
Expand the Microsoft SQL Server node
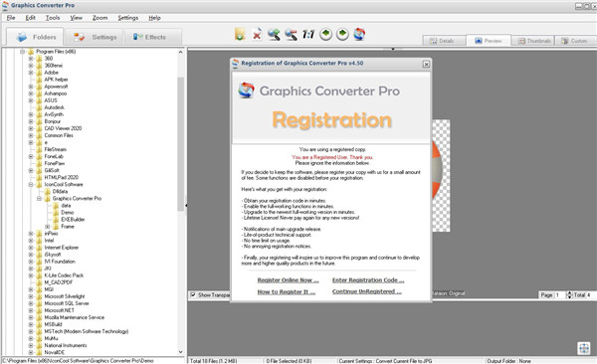31,303
